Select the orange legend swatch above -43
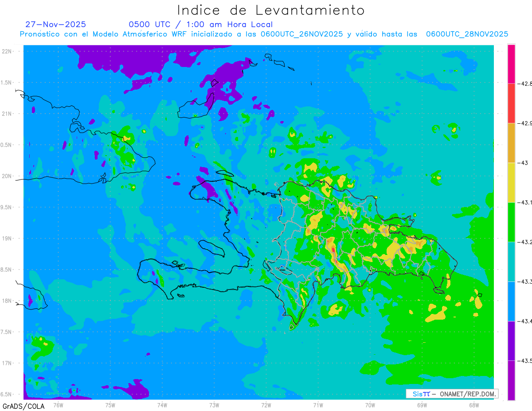Screen dimensions: 532x411 pyautogui.click(x=511, y=143)
